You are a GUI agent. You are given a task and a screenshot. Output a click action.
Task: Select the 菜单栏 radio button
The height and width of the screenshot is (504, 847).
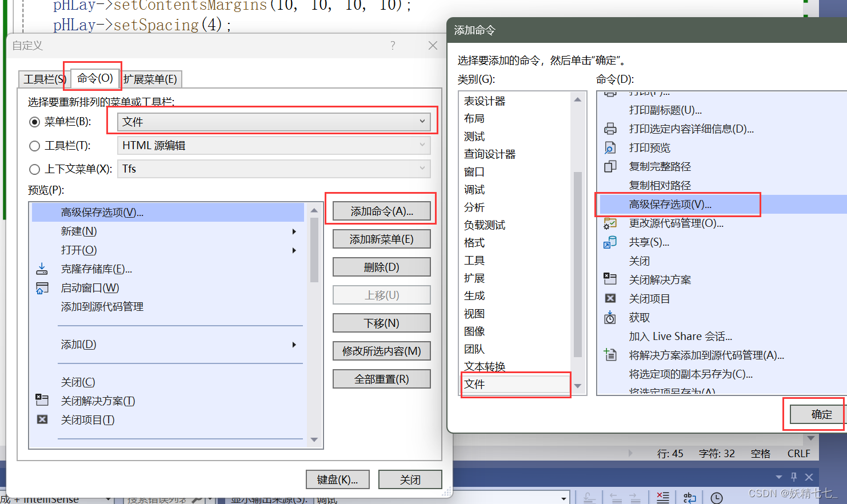(35, 122)
